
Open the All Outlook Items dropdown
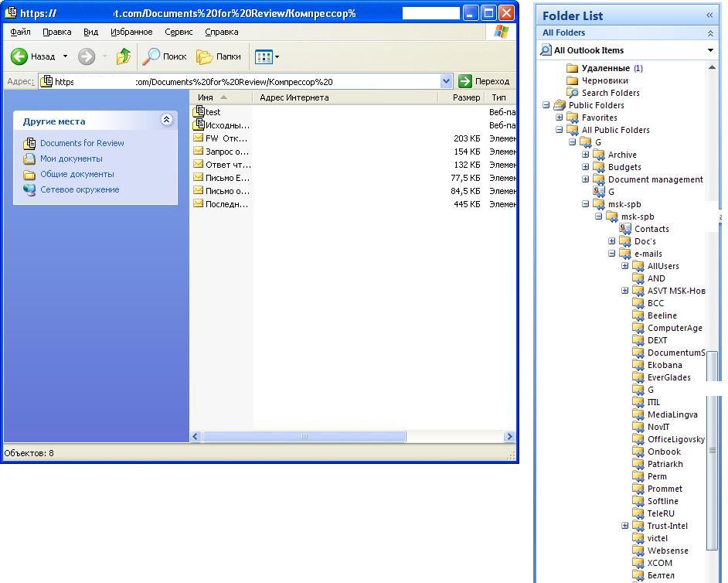[x=710, y=50]
